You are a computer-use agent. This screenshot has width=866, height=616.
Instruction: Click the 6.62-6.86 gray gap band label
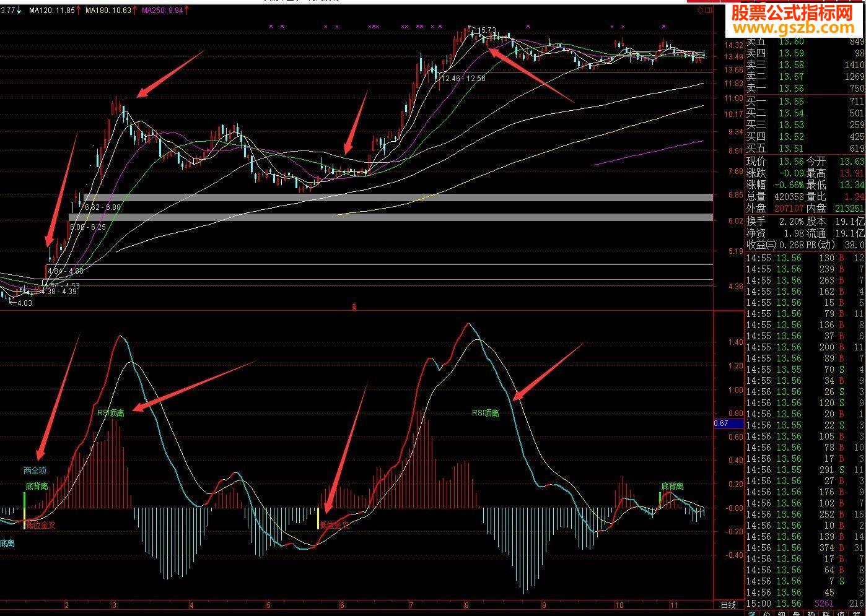coord(103,207)
